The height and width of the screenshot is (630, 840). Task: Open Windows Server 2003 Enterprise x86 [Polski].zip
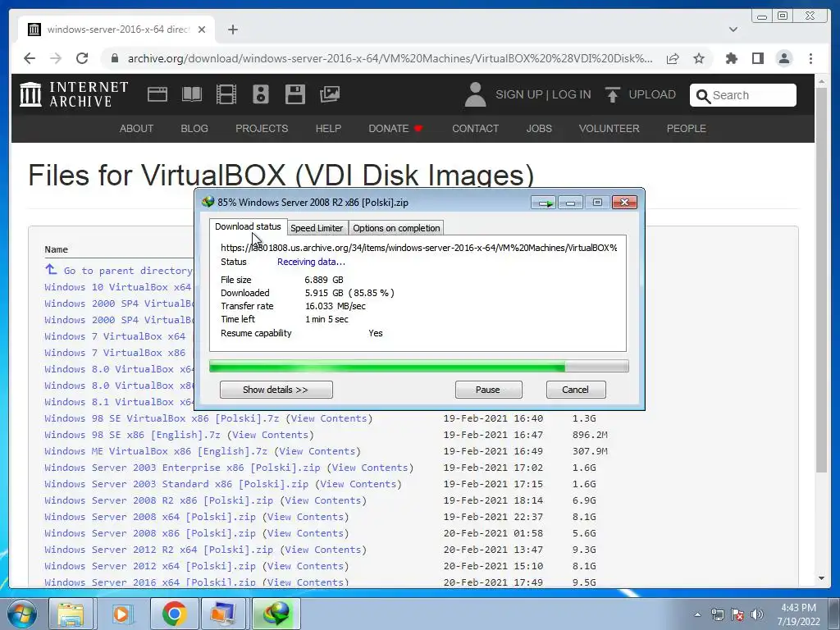coord(182,468)
